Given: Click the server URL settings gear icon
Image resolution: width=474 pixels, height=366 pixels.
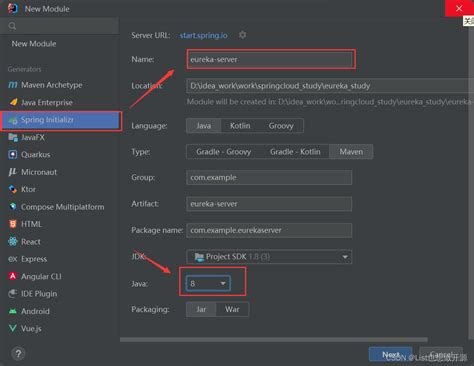Looking at the screenshot, I should click(x=243, y=35).
